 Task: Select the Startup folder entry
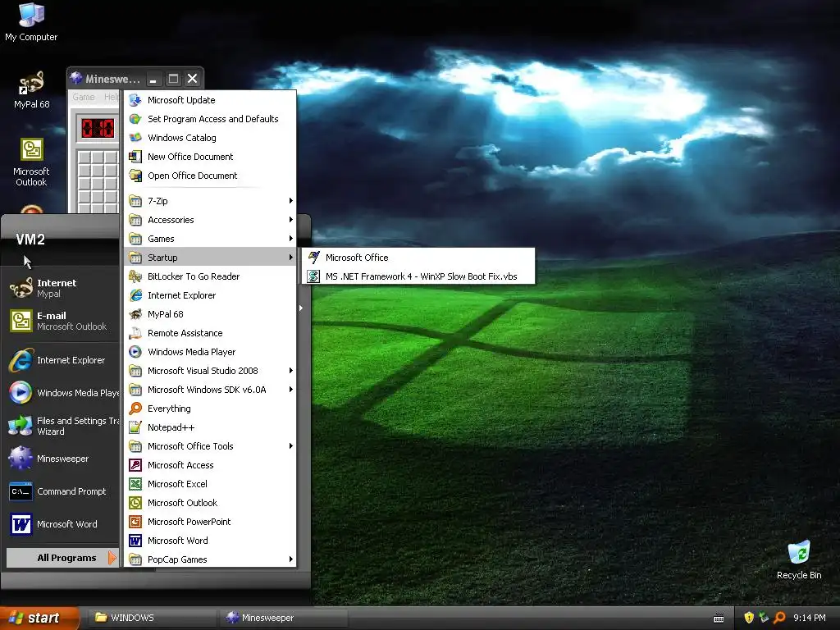coord(210,258)
